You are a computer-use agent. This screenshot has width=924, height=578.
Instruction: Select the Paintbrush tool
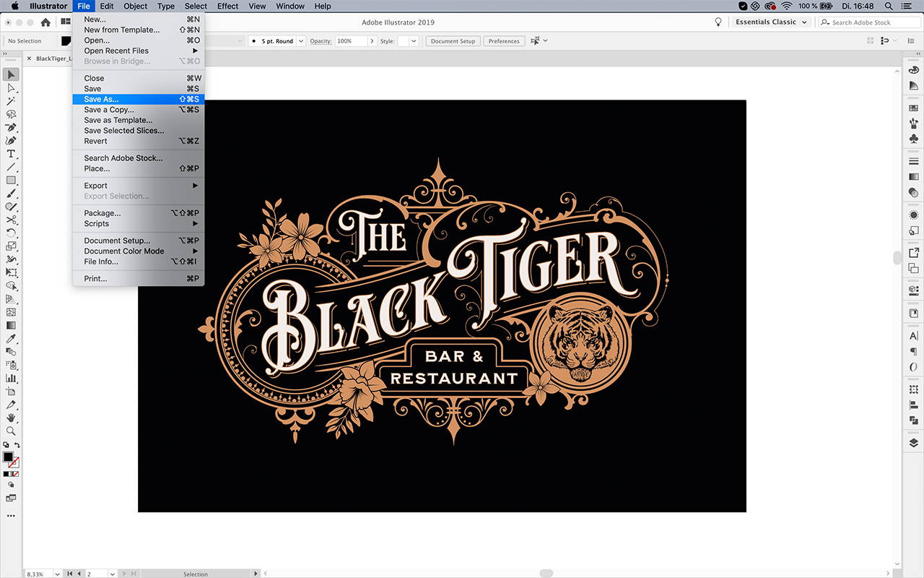pyautogui.click(x=11, y=194)
